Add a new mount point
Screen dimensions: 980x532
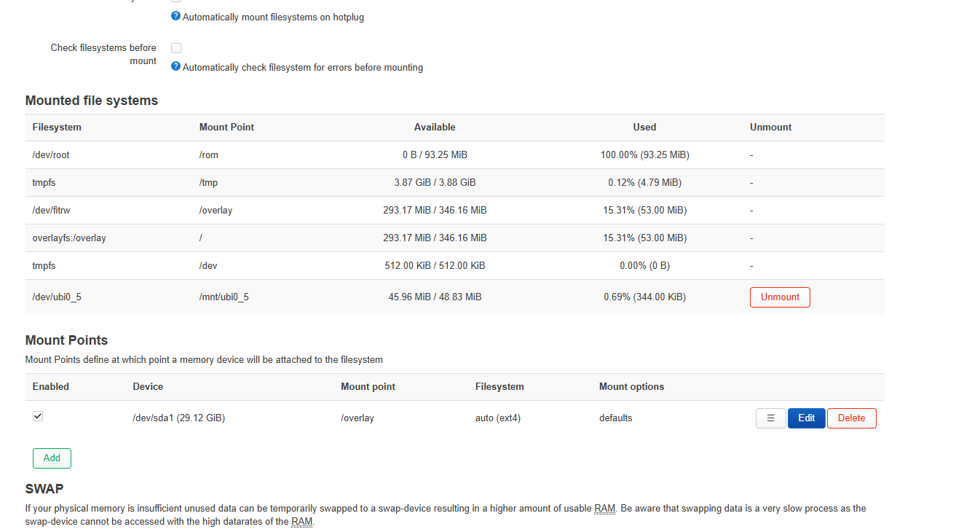[x=52, y=458]
